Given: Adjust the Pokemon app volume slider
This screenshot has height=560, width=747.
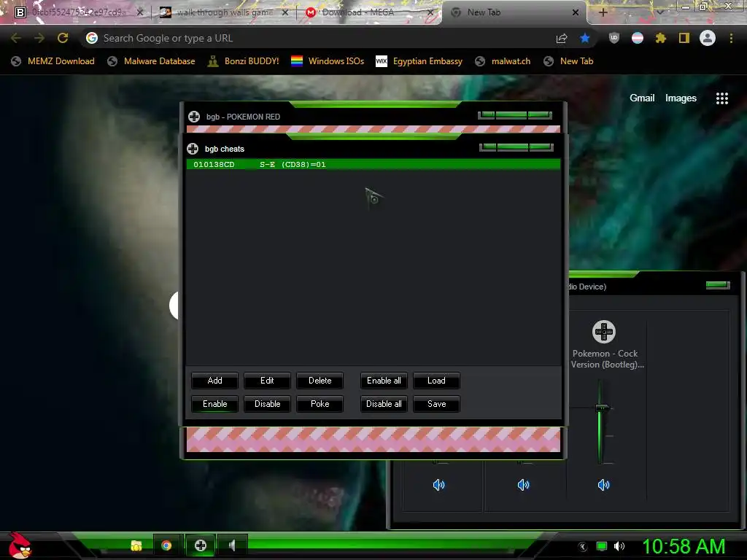Looking at the screenshot, I should 602,408.
